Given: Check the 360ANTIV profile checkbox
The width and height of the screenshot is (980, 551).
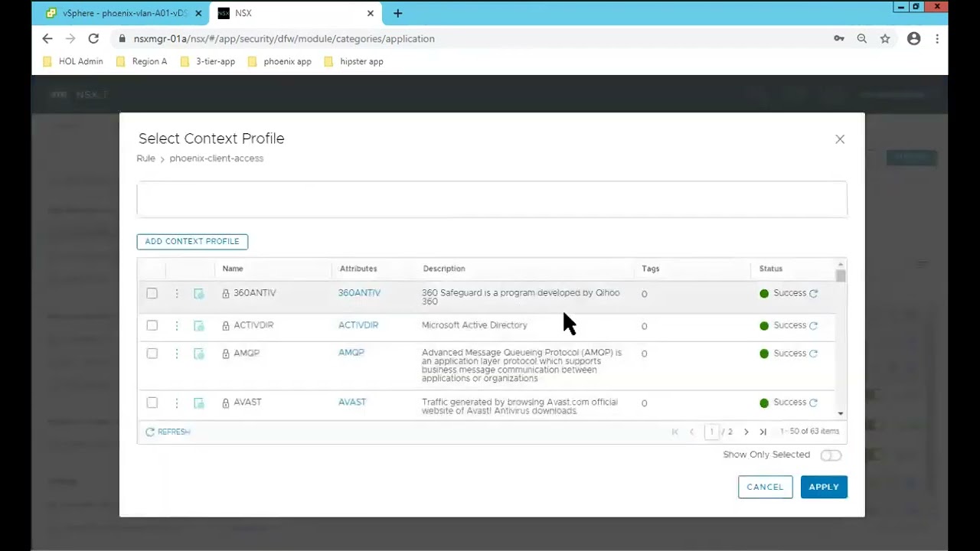Looking at the screenshot, I should [x=152, y=294].
